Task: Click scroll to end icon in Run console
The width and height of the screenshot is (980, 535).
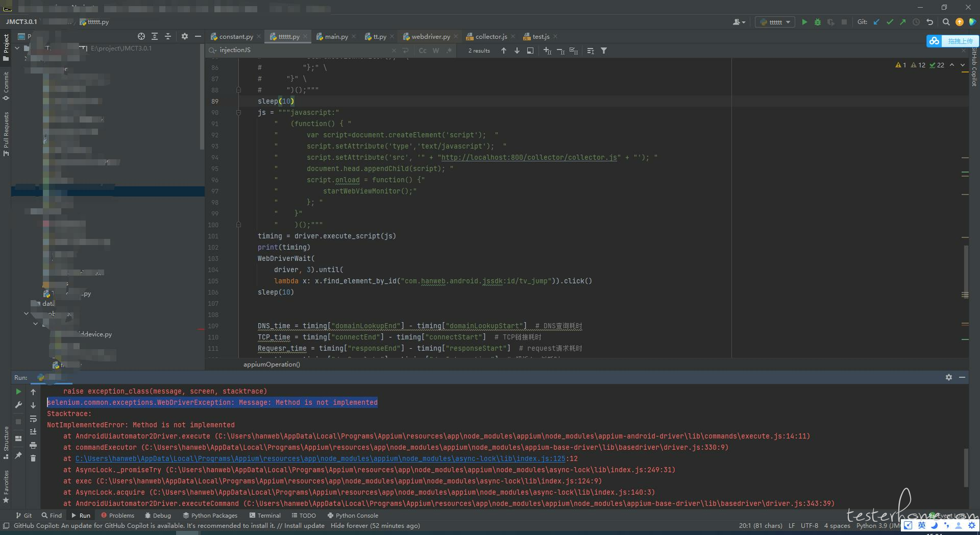Action: tap(33, 432)
